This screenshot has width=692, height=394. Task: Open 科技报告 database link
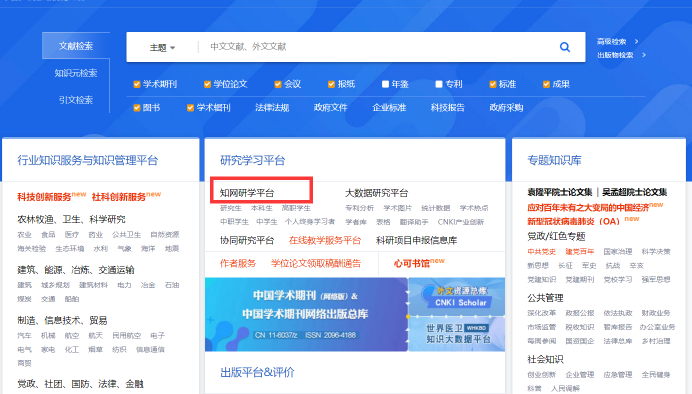click(448, 108)
